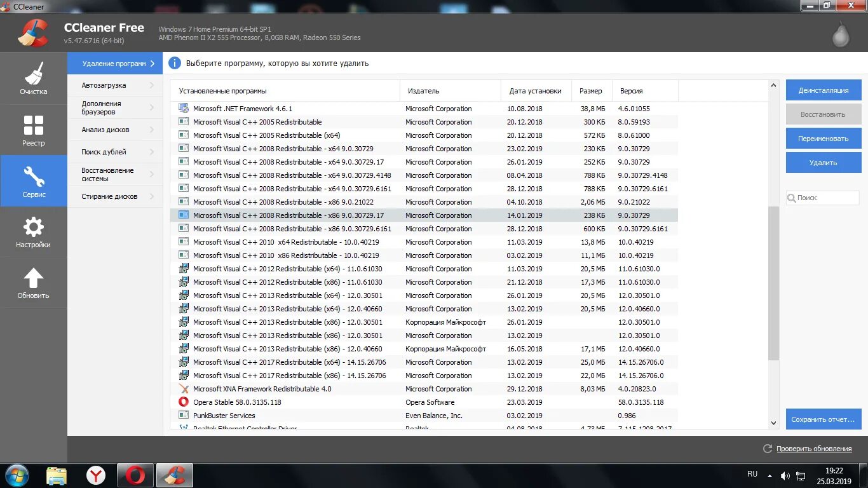
Task: Sort by Установленные программы column
Action: point(285,91)
